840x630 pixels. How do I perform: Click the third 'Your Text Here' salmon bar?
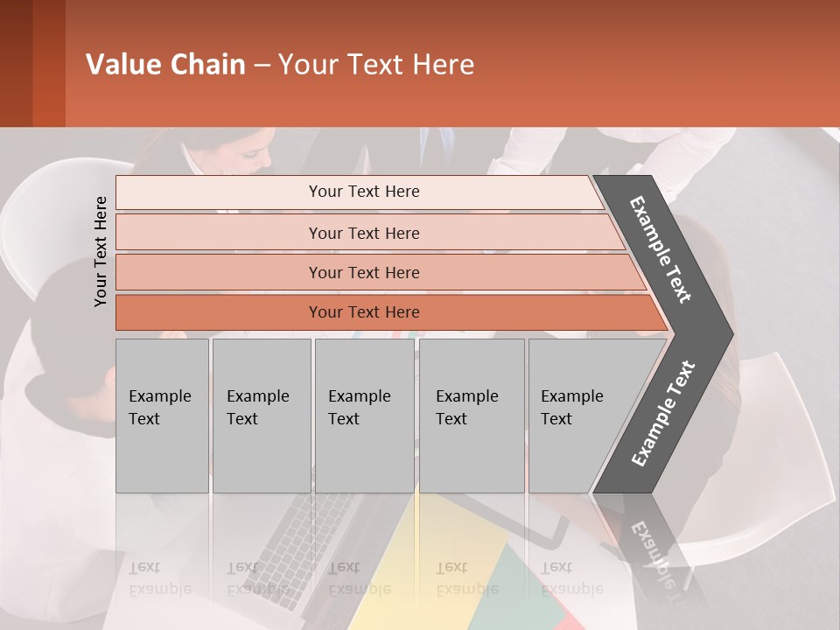[x=381, y=272]
